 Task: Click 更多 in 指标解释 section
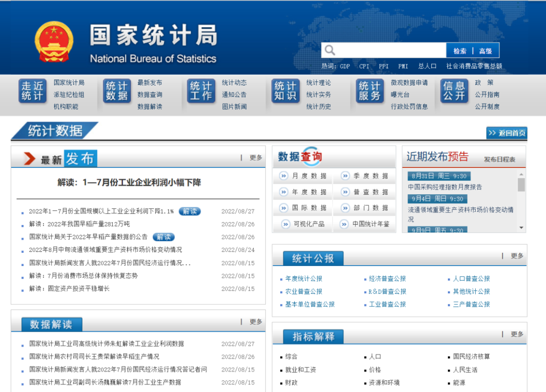[517, 334]
